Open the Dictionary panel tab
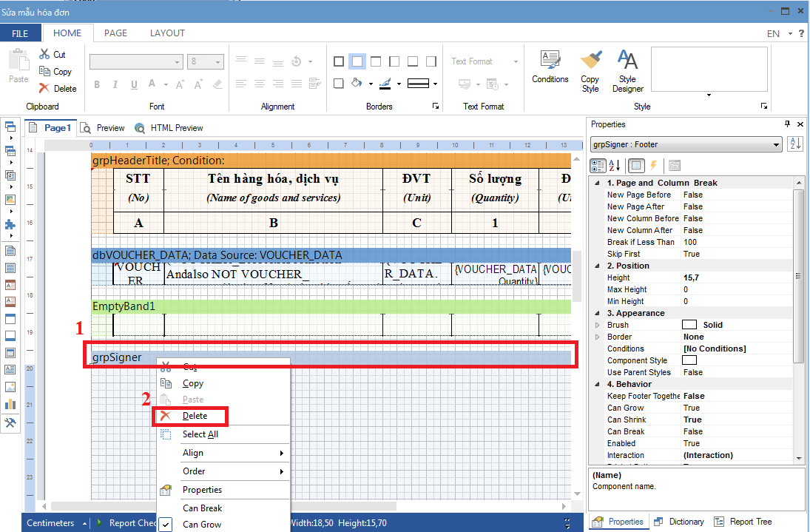 (x=679, y=522)
